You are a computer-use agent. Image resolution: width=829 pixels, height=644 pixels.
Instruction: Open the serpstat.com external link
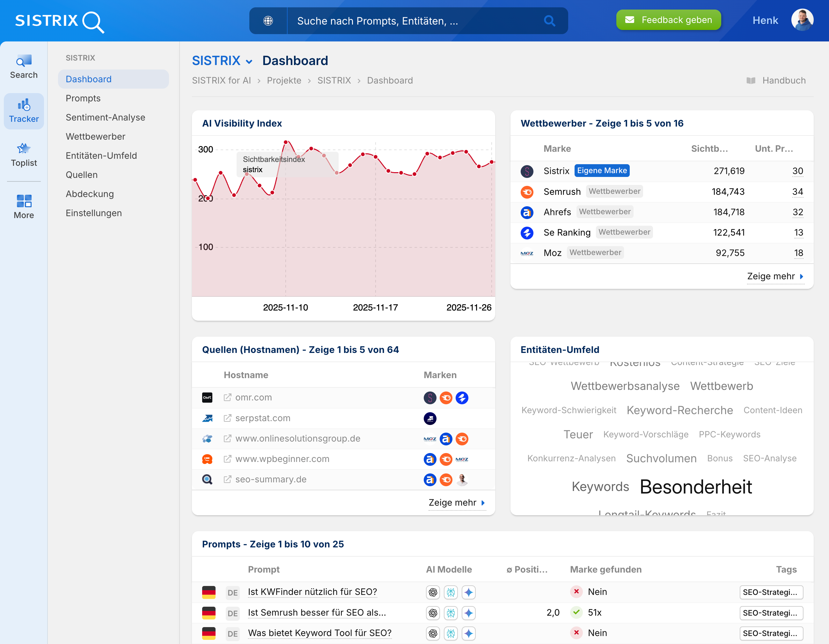(227, 418)
